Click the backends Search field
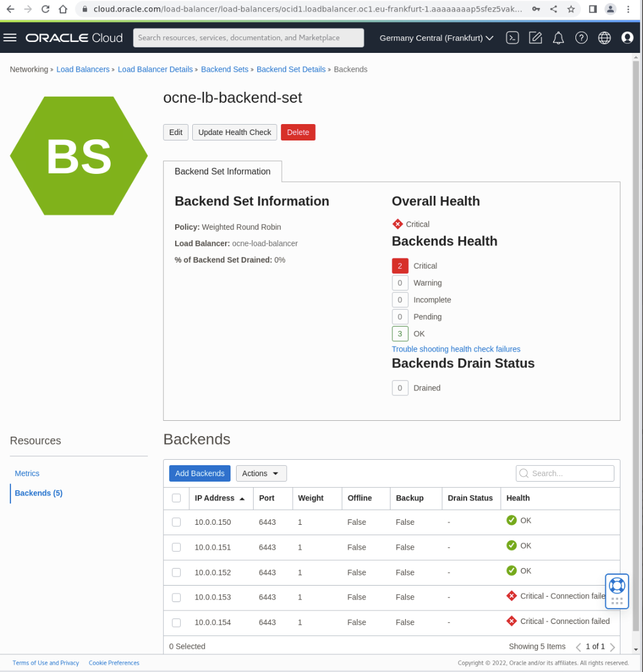643x672 pixels. (x=565, y=473)
